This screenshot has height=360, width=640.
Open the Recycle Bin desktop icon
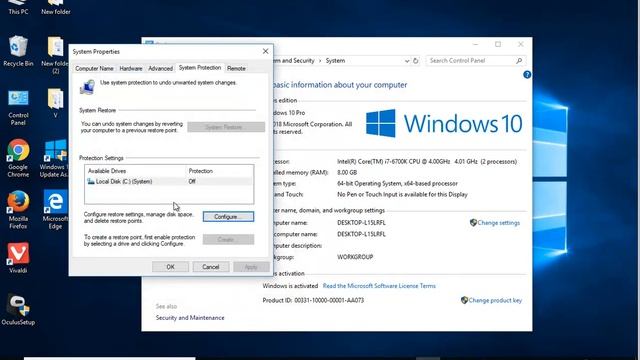pyautogui.click(x=18, y=51)
